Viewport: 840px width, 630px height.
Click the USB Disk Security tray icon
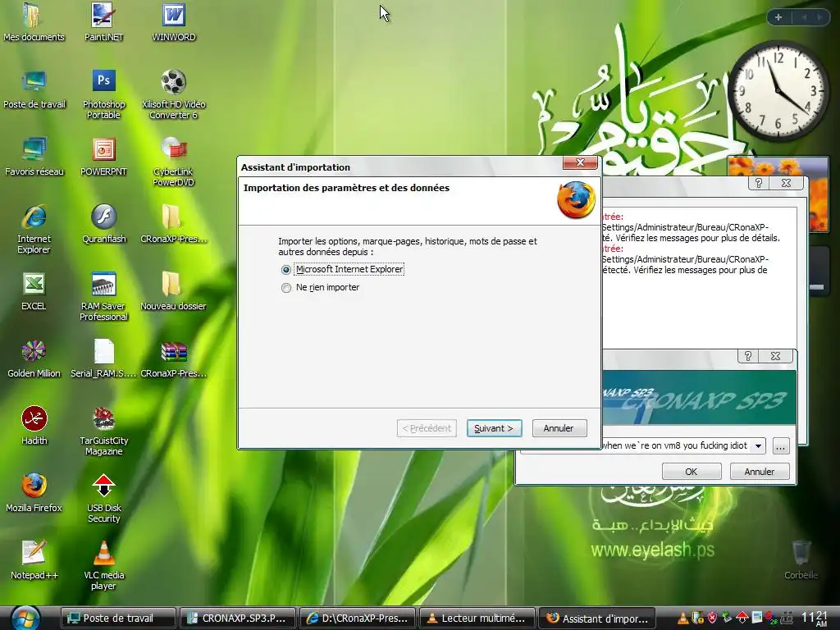[x=742, y=619]
